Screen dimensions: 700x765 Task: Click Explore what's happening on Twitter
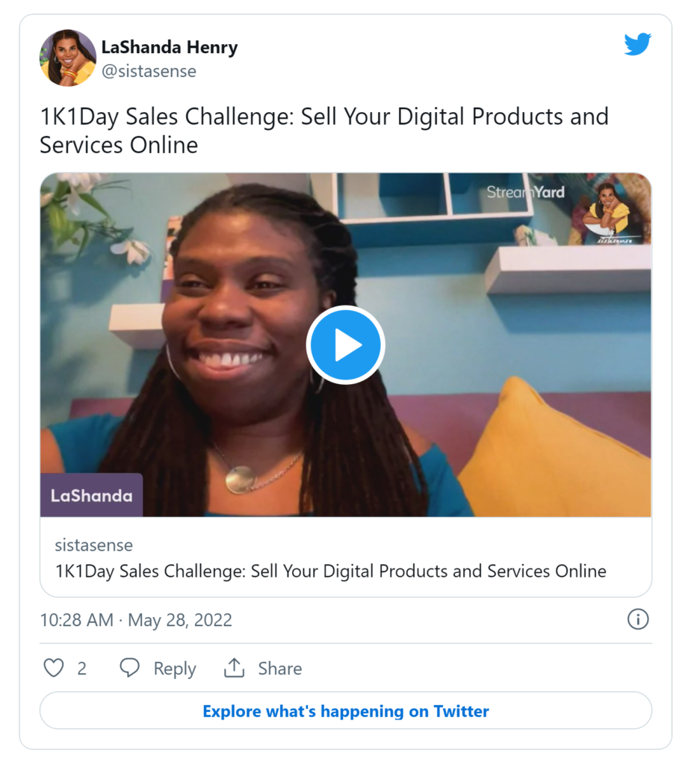click(x=345, y=710)
